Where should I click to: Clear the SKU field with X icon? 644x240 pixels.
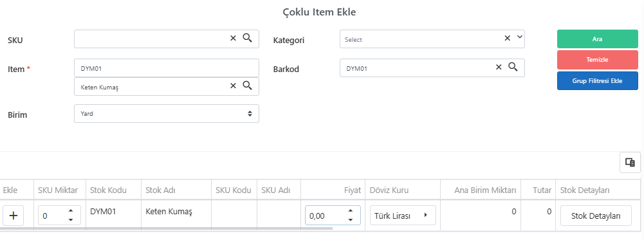click(x=233, y=38)
